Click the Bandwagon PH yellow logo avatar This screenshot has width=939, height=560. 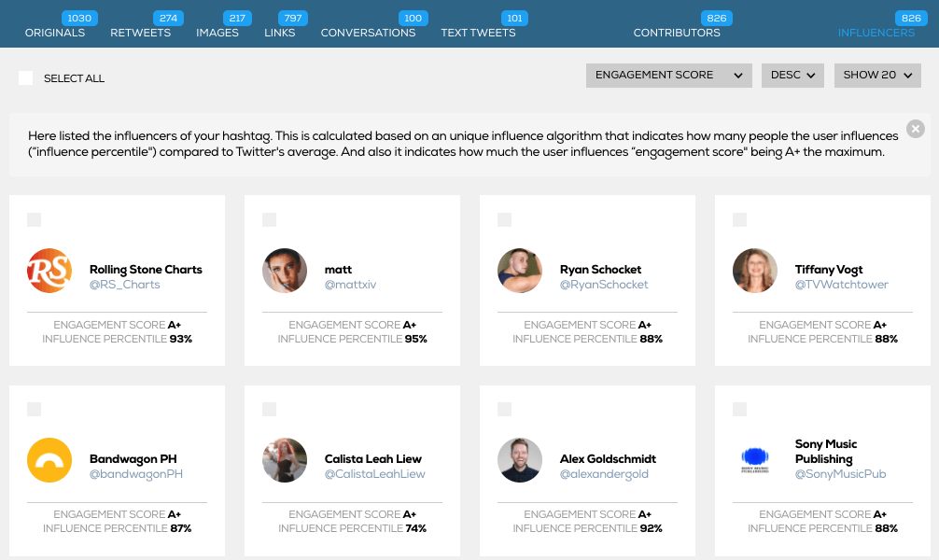[x=49, y=460]
